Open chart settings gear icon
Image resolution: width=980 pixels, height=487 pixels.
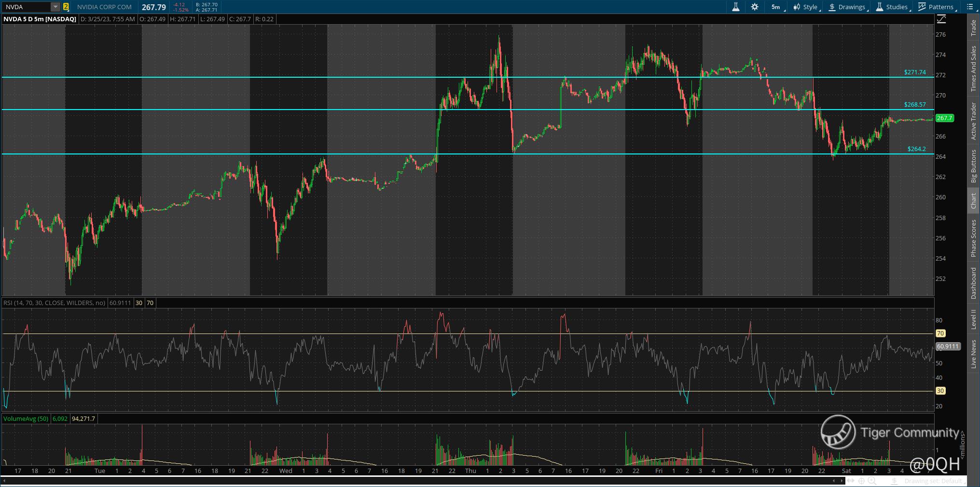click(755, 7)
